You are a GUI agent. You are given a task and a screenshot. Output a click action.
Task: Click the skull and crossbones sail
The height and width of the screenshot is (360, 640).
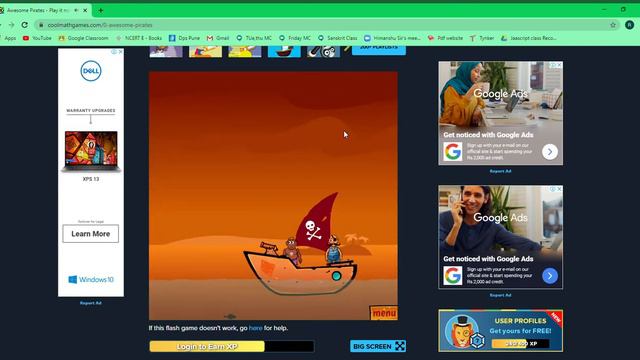pyautogui.click(x=318, y=222)
